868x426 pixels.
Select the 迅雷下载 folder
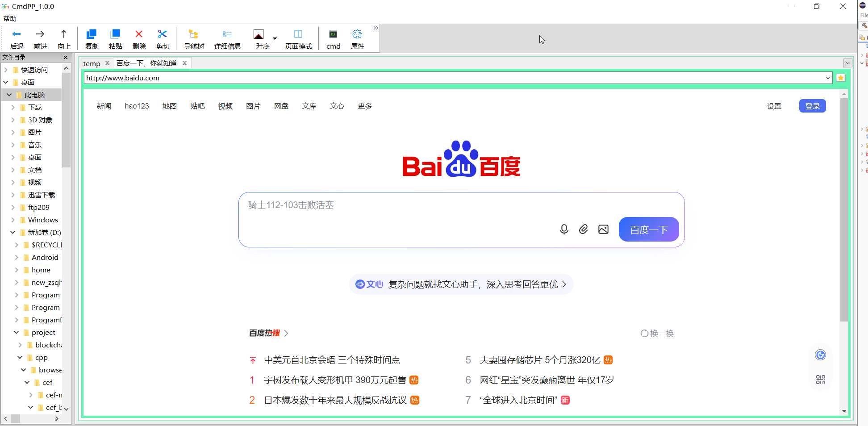42,195
